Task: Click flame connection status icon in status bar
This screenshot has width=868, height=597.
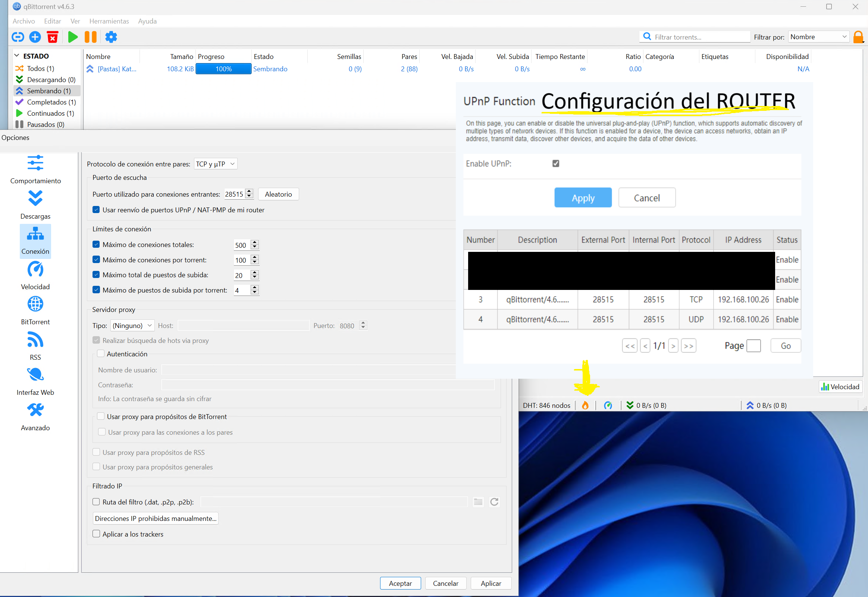Action: 585,405
